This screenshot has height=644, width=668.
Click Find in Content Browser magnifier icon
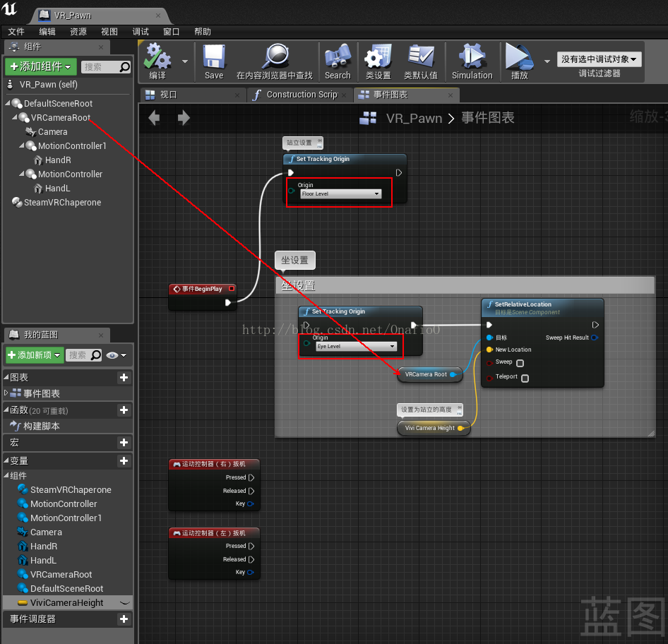coord(275,56)
